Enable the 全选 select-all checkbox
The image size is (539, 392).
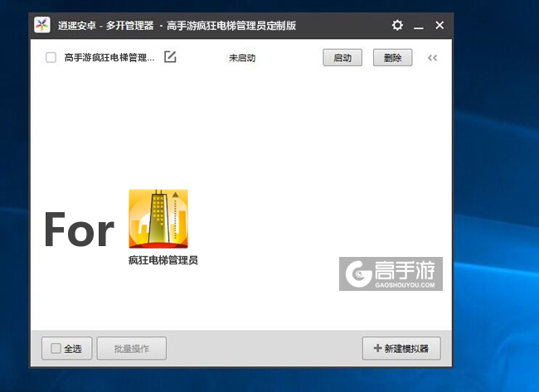[56, 348]
